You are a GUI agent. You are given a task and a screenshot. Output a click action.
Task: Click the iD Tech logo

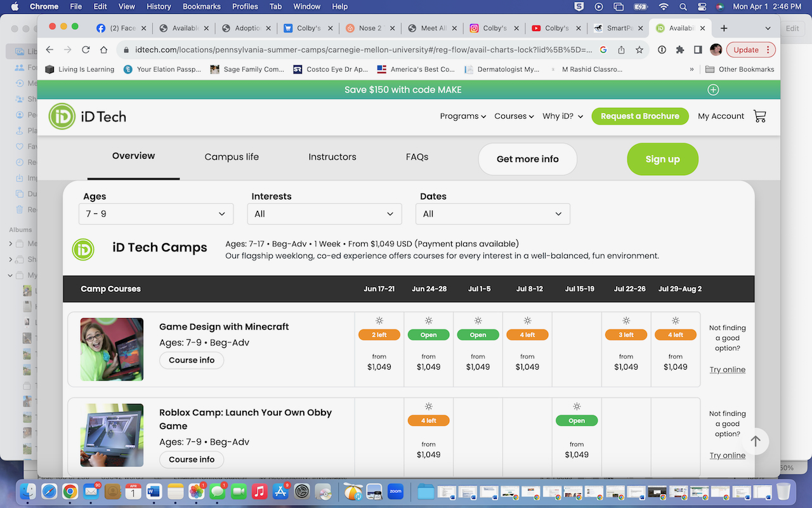88,116
